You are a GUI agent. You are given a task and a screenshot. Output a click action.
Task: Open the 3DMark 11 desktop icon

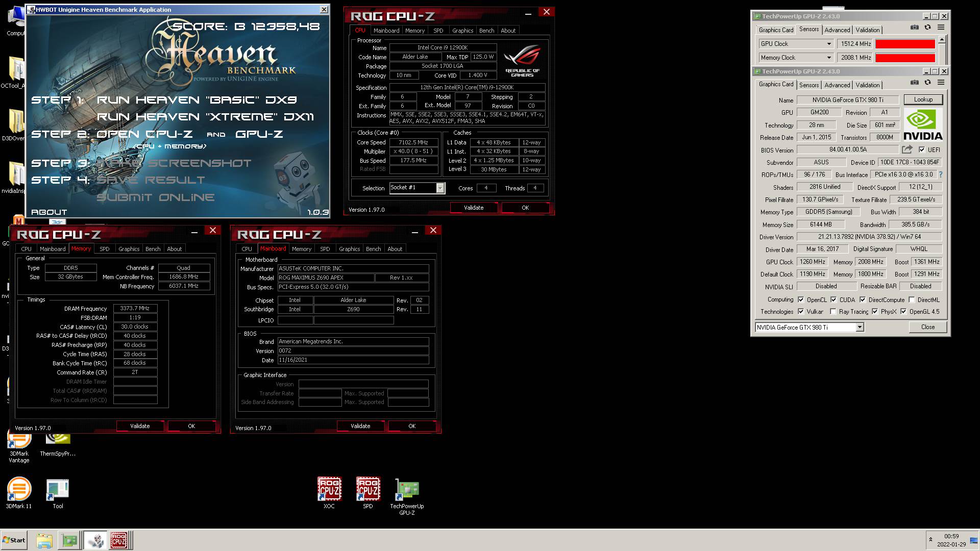click(x=19, y=492)
